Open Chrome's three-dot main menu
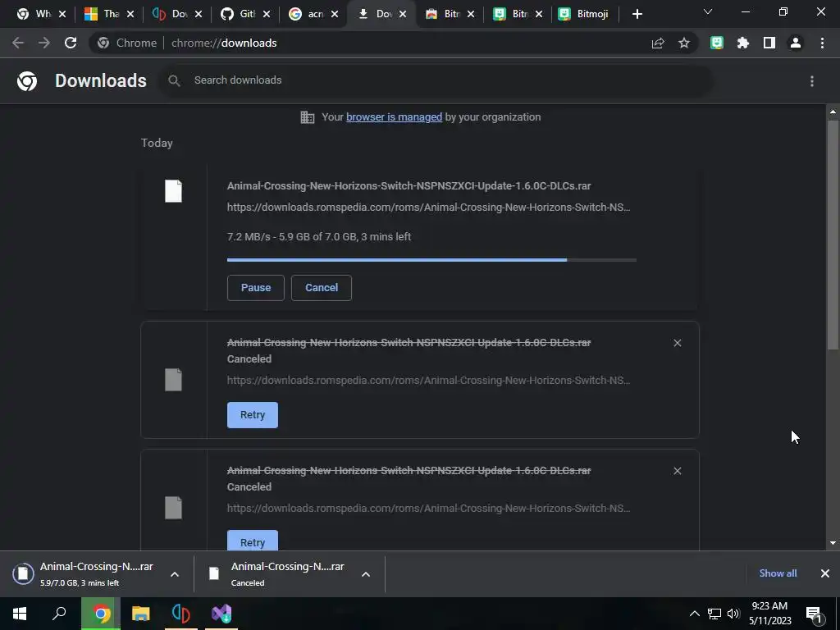 coord(822,43)
